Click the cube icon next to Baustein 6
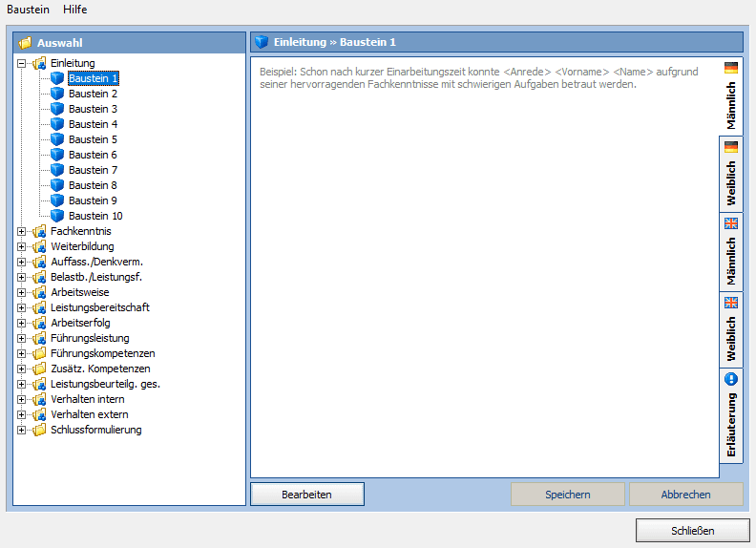 tap(57, 155)
